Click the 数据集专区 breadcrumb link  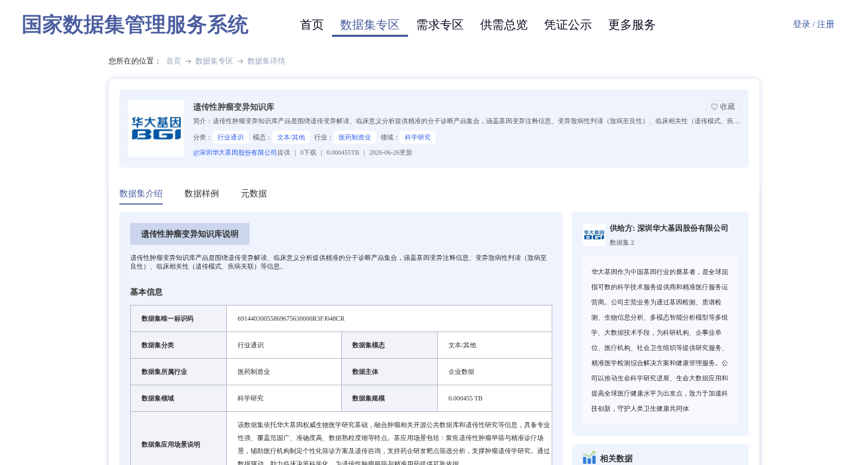tap(214, 61)
